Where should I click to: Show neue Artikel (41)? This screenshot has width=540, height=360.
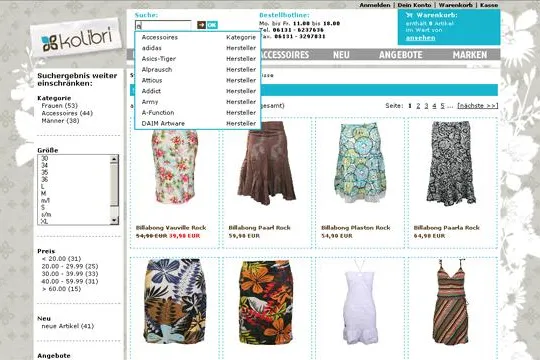(x=68, y=326)
